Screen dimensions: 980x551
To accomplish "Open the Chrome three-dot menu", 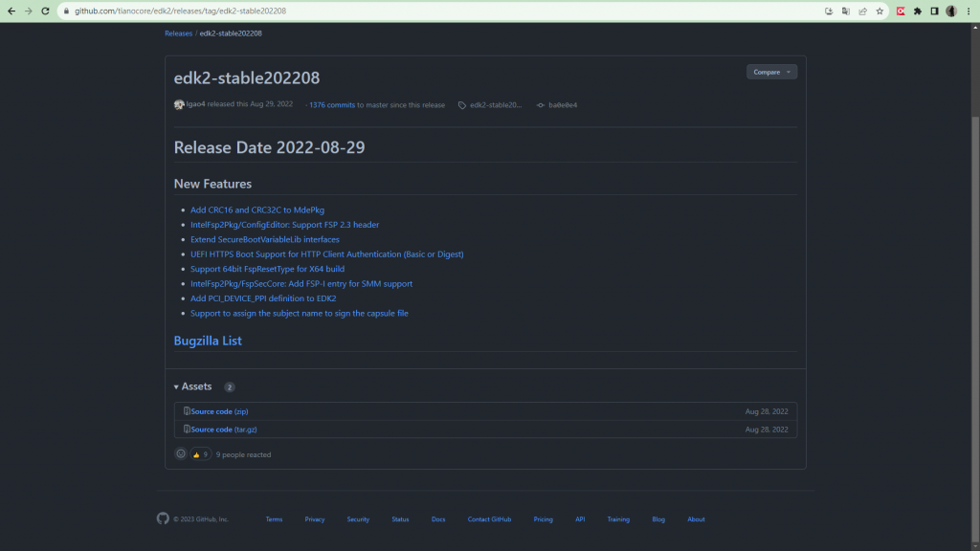I will tap(969, 11).
